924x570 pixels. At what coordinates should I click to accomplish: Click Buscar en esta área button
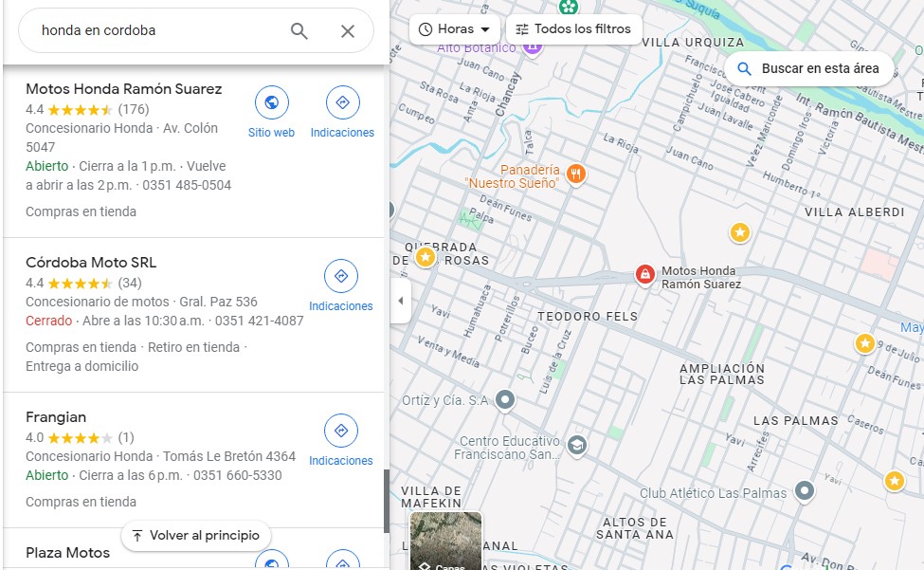809,68
